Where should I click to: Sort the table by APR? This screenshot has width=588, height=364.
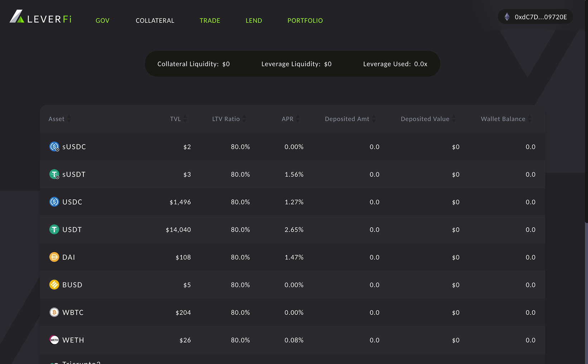coord(298,118)
